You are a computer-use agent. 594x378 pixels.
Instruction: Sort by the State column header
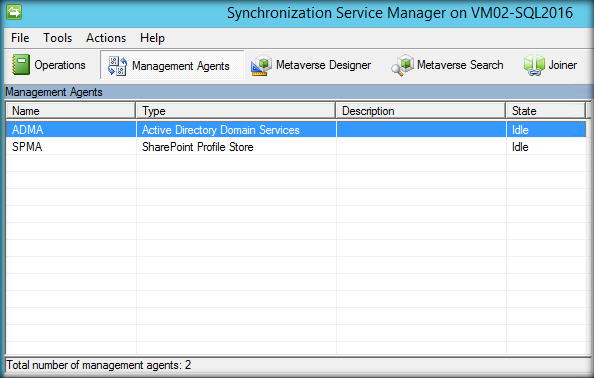pyautogui.click(x=546, y=111)
